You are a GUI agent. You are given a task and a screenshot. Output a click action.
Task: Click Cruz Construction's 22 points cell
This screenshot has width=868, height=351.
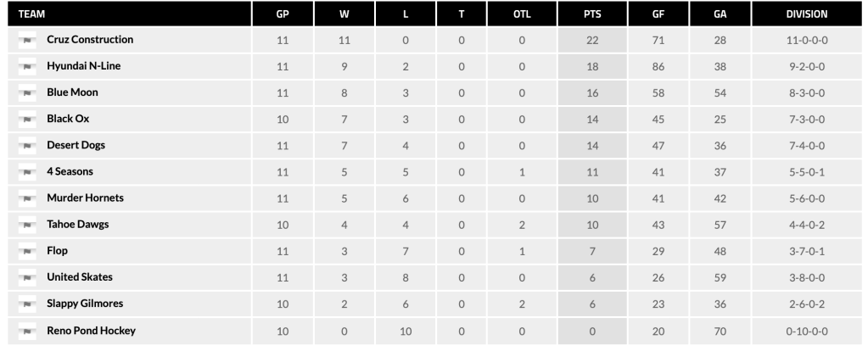coord(592,40)
